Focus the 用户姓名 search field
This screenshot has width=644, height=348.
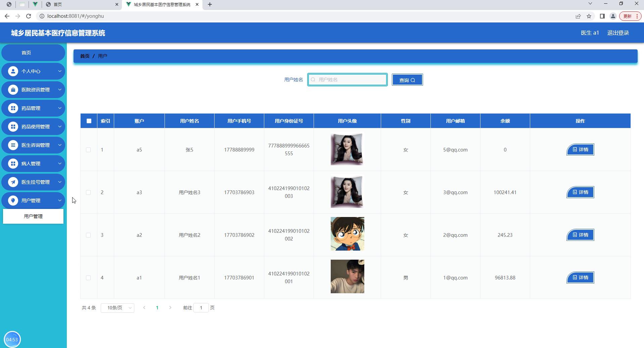[348, 80]
